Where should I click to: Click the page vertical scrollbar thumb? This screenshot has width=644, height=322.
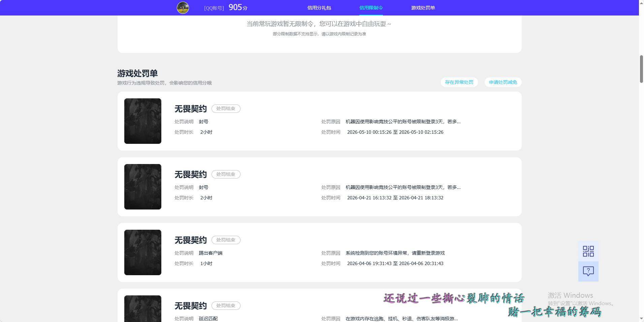(641, 69)
